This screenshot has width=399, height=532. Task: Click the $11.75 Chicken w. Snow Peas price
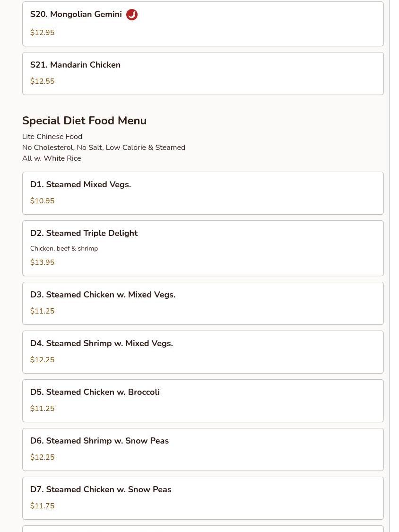42,506
